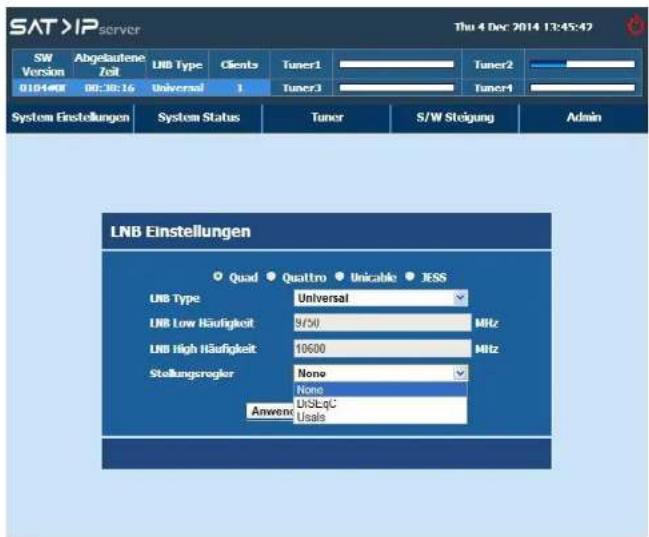Click the red power icon
649x537 pixels.
pos(635,26)
